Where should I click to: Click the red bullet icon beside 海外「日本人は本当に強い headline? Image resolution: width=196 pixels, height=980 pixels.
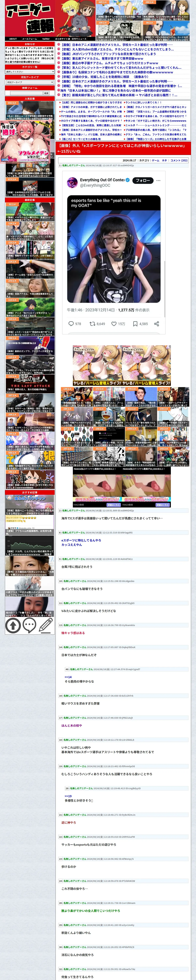click(59, 90)
